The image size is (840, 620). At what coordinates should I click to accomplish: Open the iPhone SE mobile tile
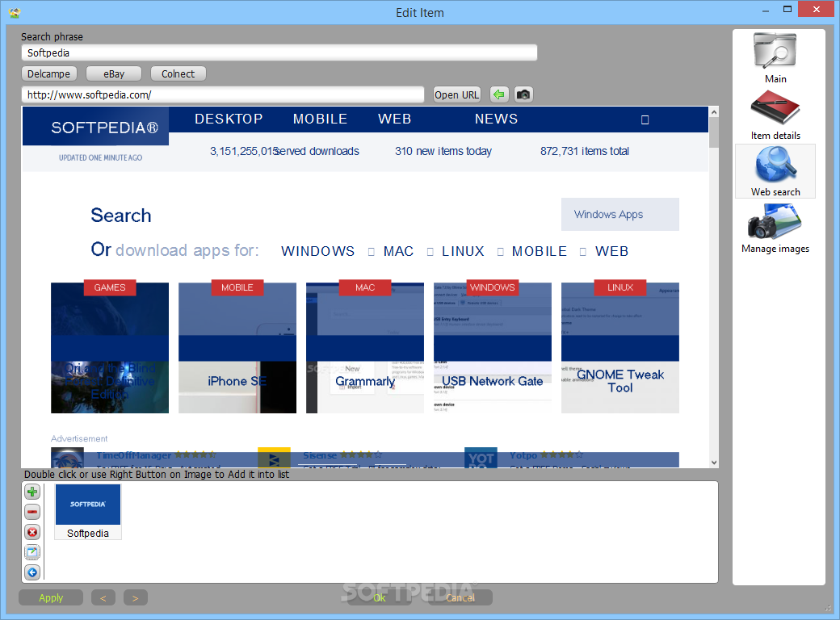[237, 347]
